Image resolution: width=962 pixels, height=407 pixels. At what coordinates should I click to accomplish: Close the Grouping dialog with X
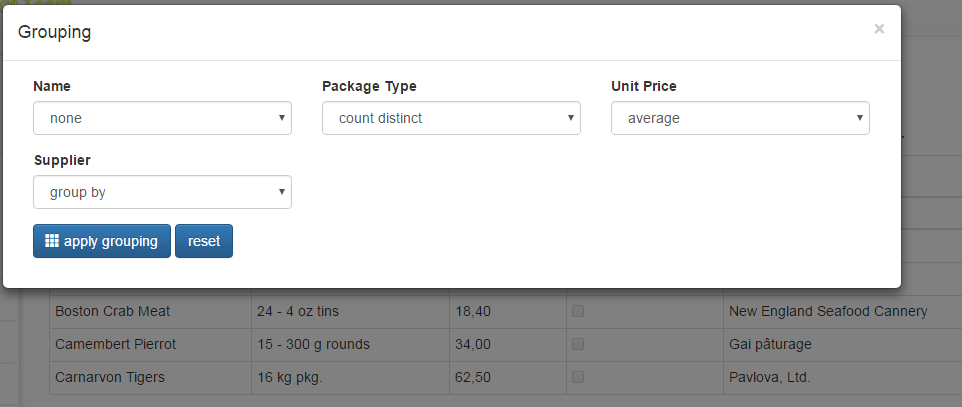point(879,28)
